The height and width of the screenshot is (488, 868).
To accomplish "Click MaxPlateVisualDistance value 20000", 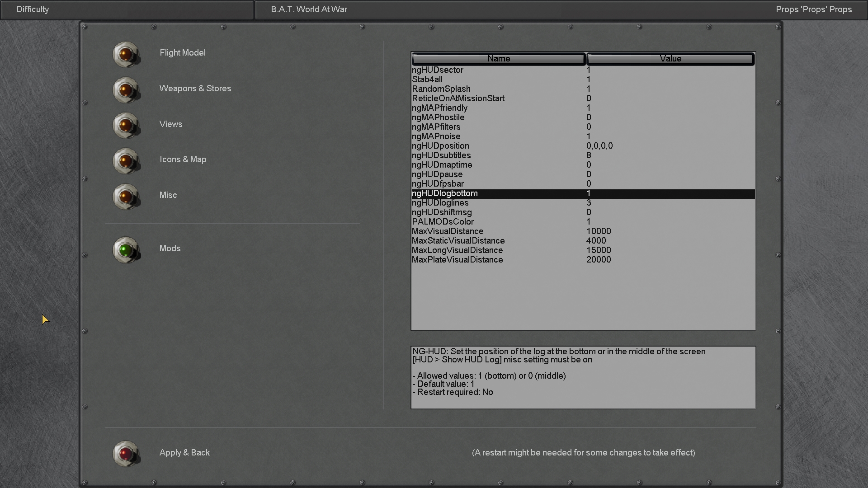I will tap(599, 260).
